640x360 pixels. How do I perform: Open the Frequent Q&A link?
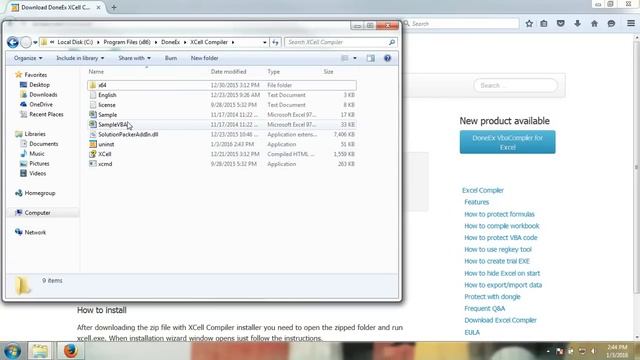pyautogui.click(x=484, y=309)
